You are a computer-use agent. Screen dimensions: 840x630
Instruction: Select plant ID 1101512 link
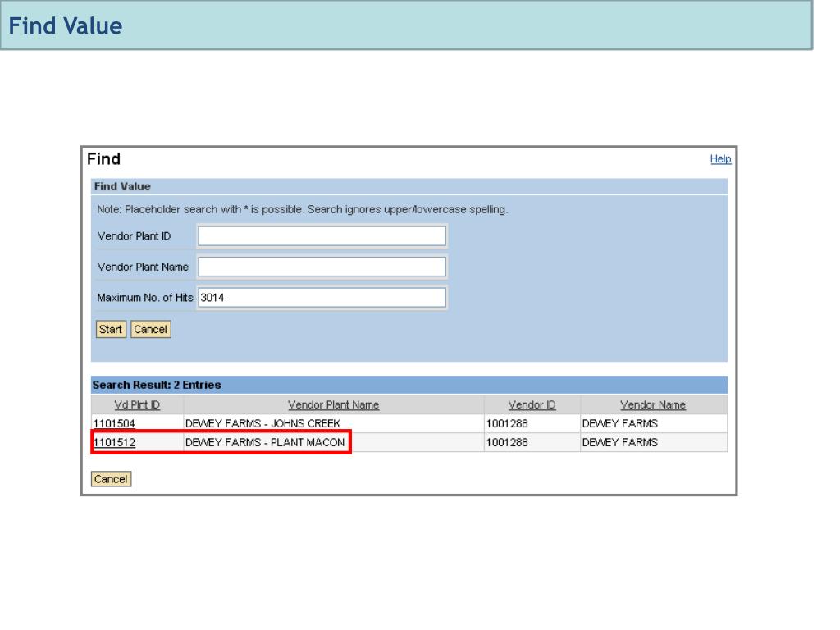(x=114, y=444)
